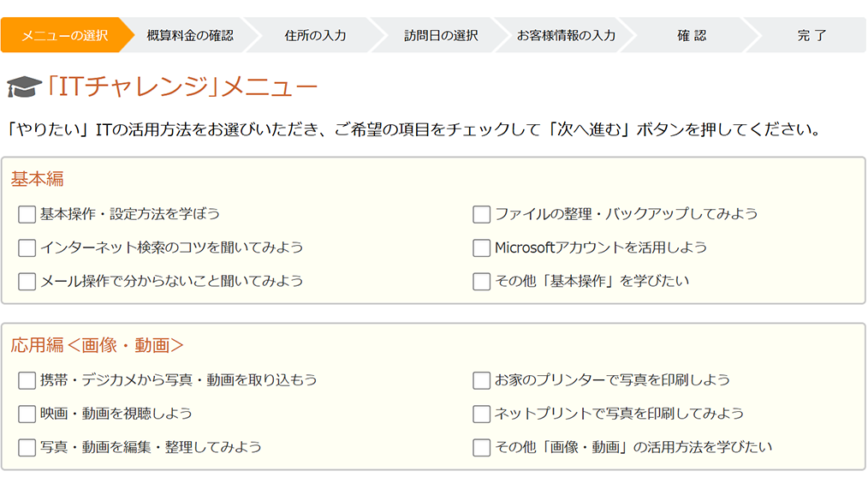The image size is (868, 483).
Task: Check 携帯・デジカメから写真・動画を取り込もう
Action: click(x=27, y=380)
